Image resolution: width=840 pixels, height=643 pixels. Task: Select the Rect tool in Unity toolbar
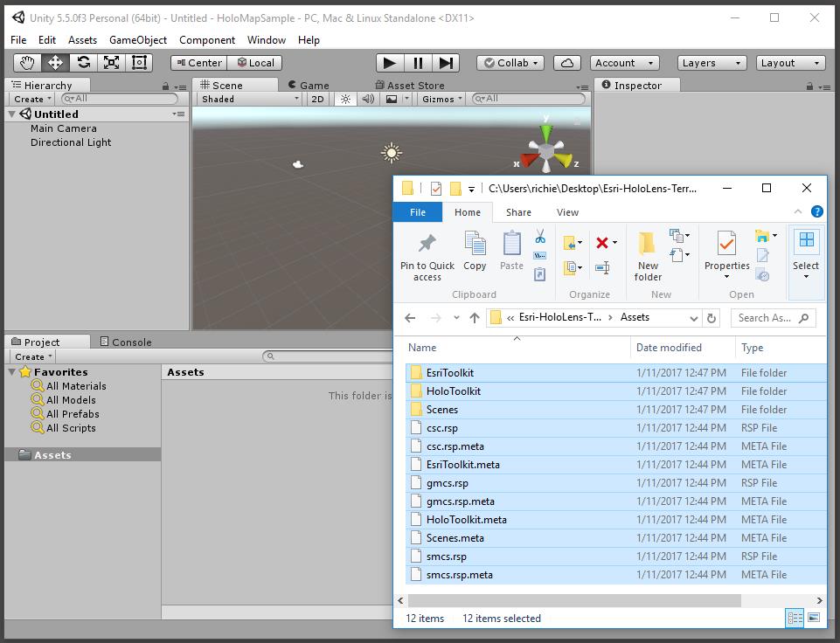pyautogui.click(x=139, y=63)
